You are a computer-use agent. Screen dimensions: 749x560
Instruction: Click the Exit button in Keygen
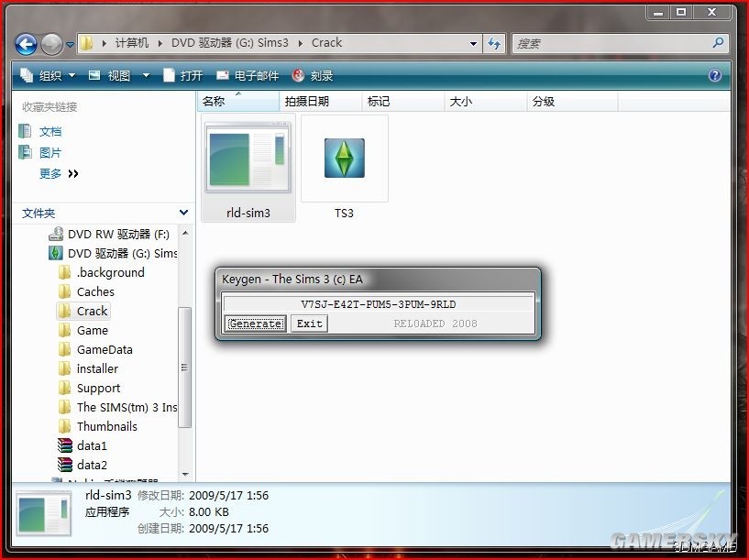tap(310, 324)
